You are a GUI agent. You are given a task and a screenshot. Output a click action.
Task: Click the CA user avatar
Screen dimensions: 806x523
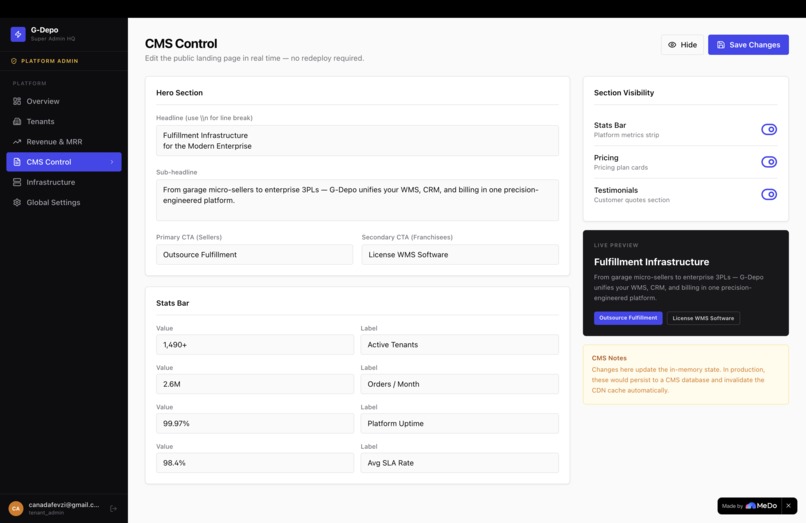point(16,509)
